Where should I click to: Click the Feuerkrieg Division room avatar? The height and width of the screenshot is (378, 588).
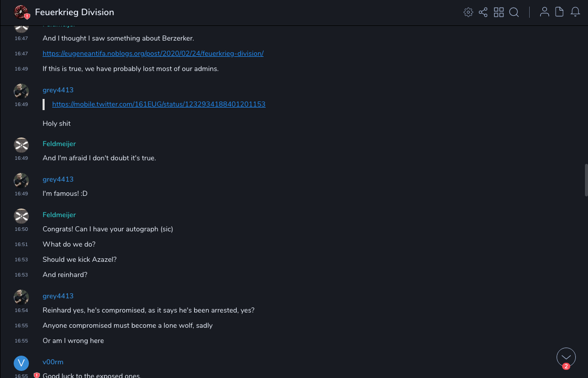click(x=21, y=12)
